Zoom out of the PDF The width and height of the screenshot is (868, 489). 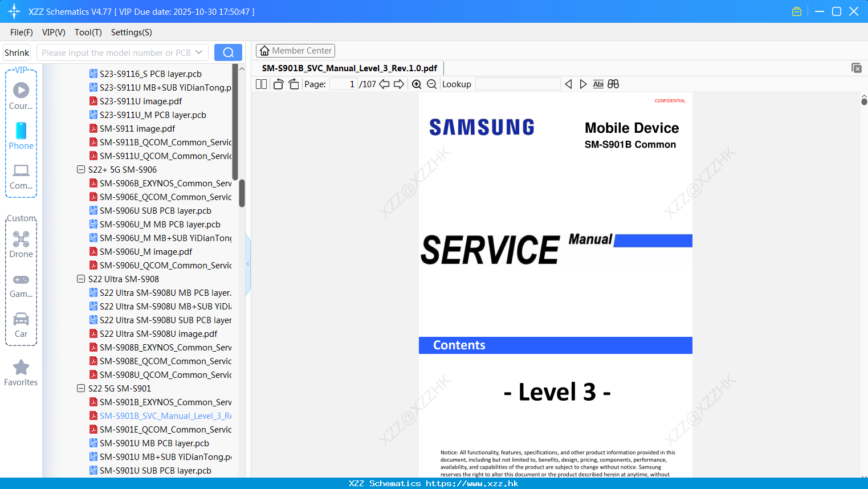point(431,84)
